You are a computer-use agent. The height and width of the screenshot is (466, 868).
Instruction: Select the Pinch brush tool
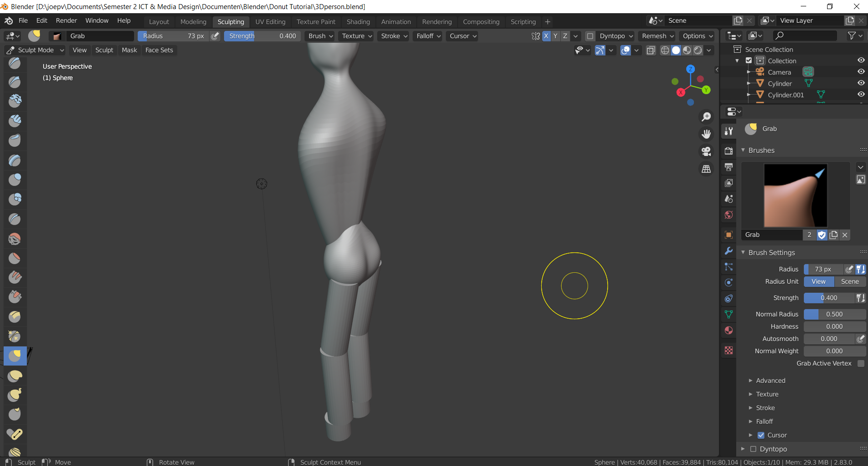tap(15, 336)
